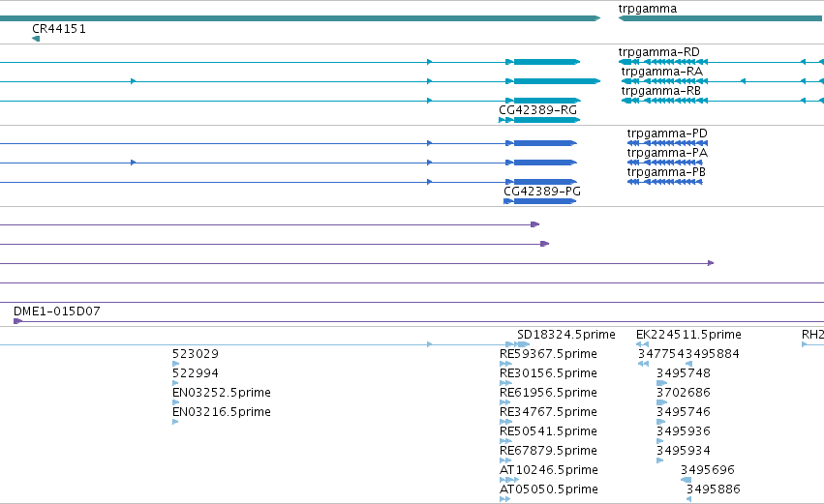Select the trpgamma-RB transcript label
This screenshot has width=824, height=504.
coord(661,91)
